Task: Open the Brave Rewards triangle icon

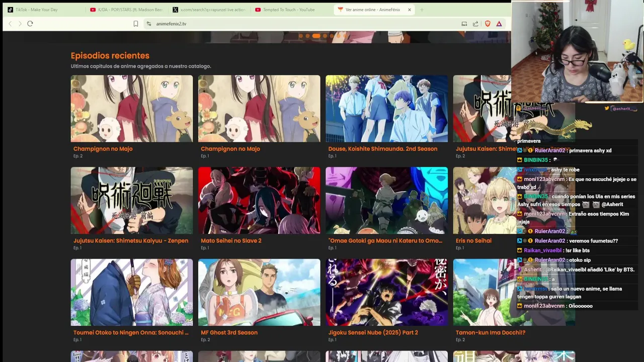Action: (x=499, y=24)
